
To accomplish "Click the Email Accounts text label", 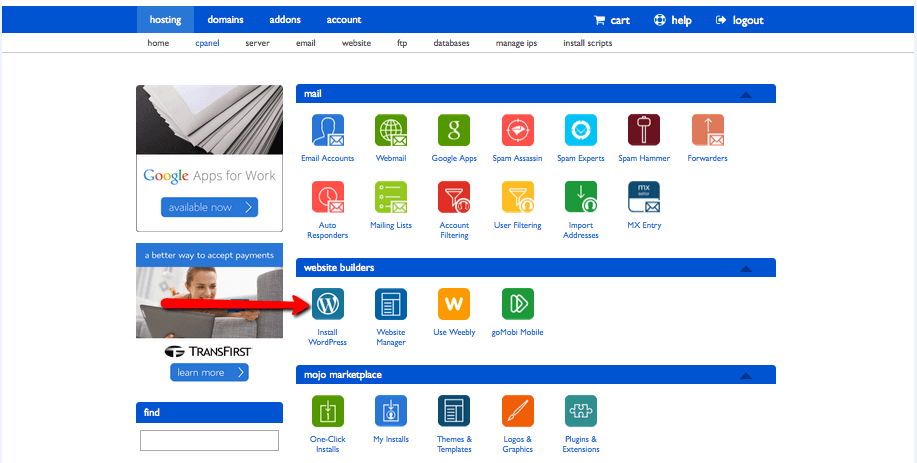I will (328, 158).
